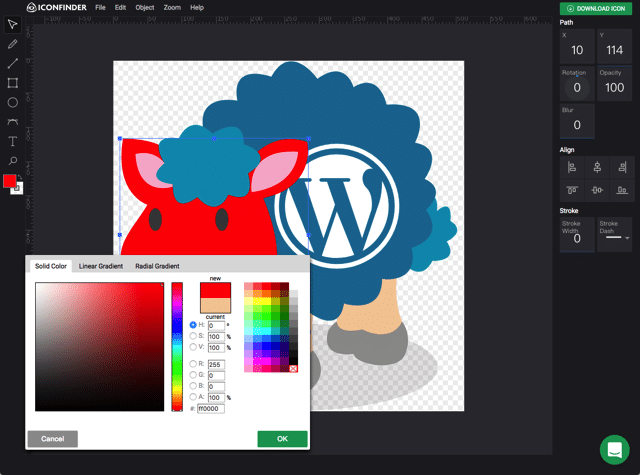Click Cancel in the color dialog
This screenshot has height=475, width=640.
[53, 439]
